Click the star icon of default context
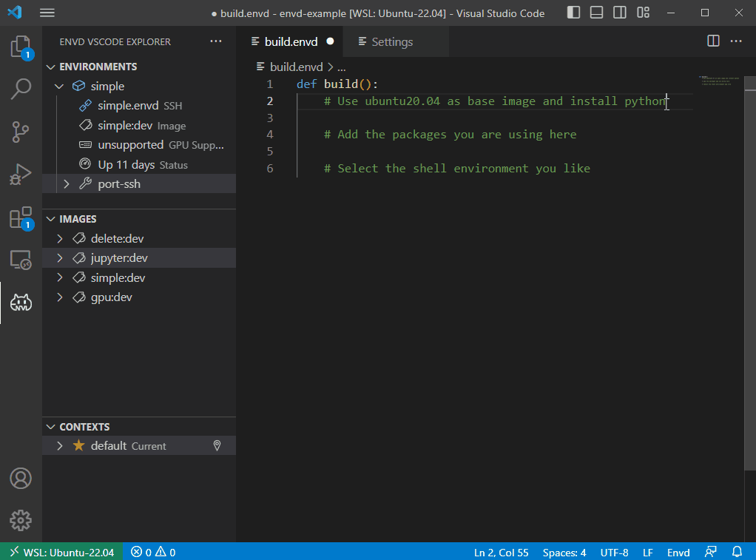 pos(78,445)
